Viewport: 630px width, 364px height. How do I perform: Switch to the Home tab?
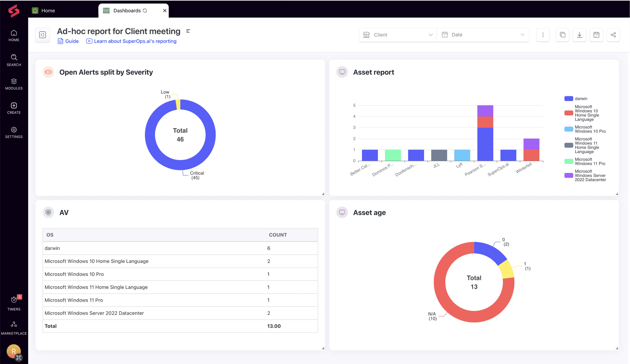click(48, 11)
